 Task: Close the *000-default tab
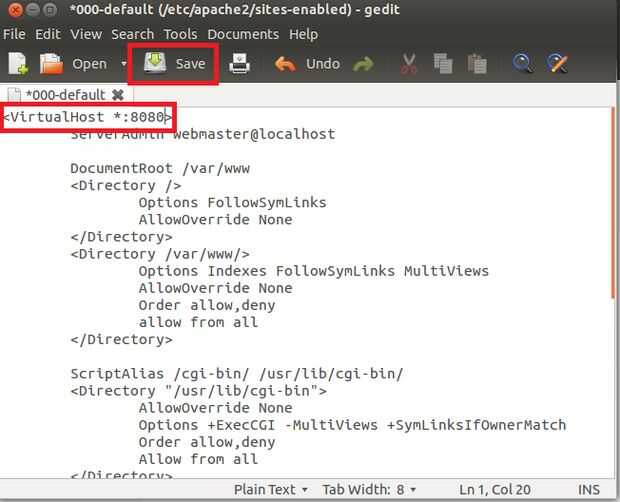tap(118, 95)
